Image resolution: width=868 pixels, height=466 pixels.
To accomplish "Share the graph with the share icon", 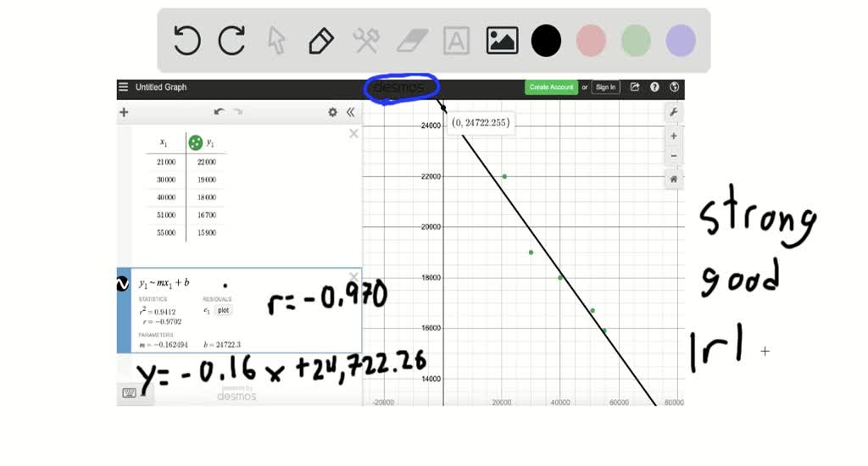I will tap(635, 87).
